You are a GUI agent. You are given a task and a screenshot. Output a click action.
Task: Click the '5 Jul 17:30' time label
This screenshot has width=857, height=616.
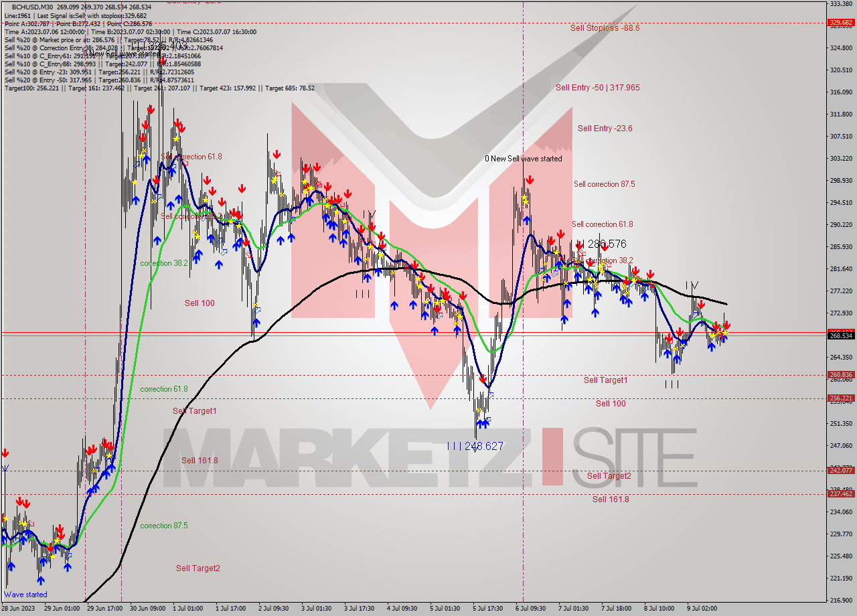[487, 609]
